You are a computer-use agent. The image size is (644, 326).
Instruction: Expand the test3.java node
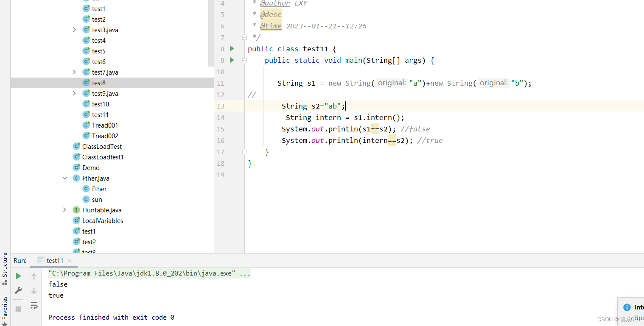(x=74, y=30)
